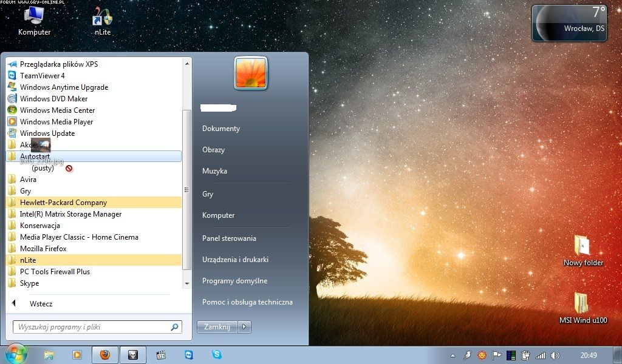Screen dimensions: 622x364
Task: Click the volume speaker tray icon
Action: pos(555,356)
